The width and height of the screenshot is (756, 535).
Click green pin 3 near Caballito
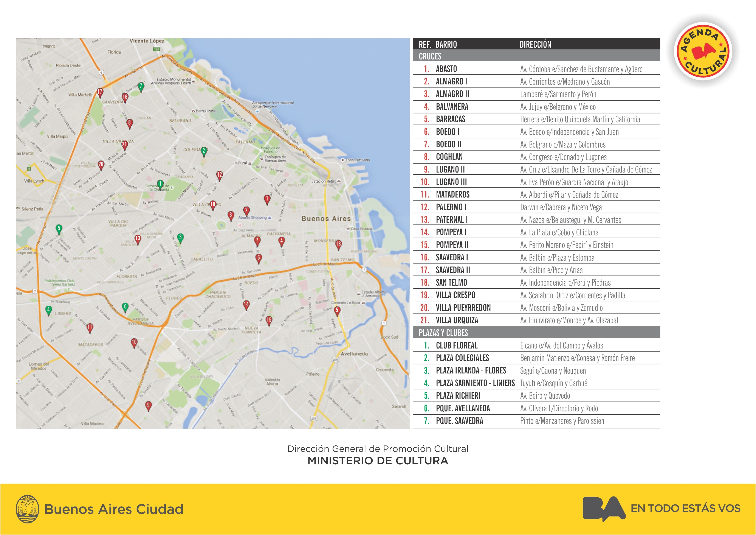tap(180, 238)
